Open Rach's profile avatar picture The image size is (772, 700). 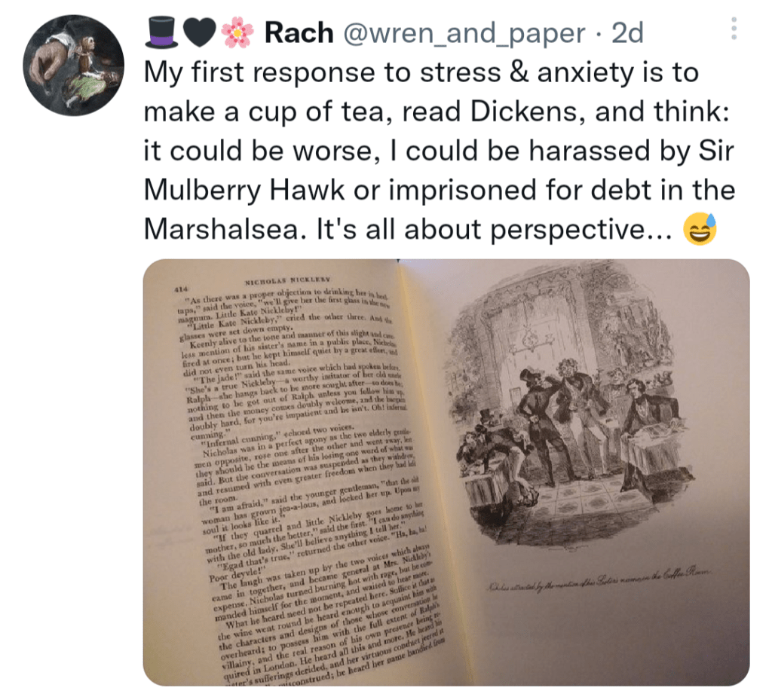click(x=73, y=66)
